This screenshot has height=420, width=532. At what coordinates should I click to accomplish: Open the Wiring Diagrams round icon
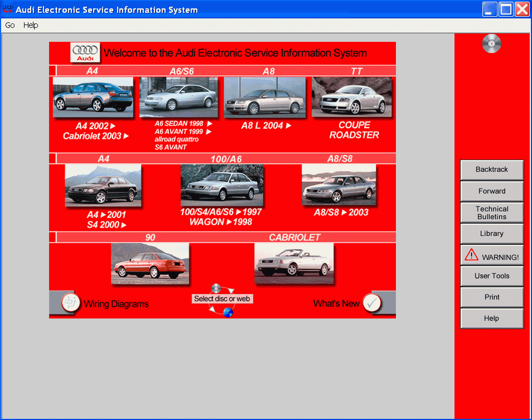tap(71, 302)
